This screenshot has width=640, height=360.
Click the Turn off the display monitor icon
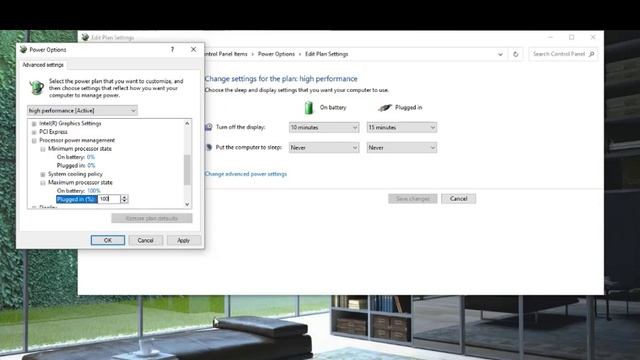click(209, 127)
